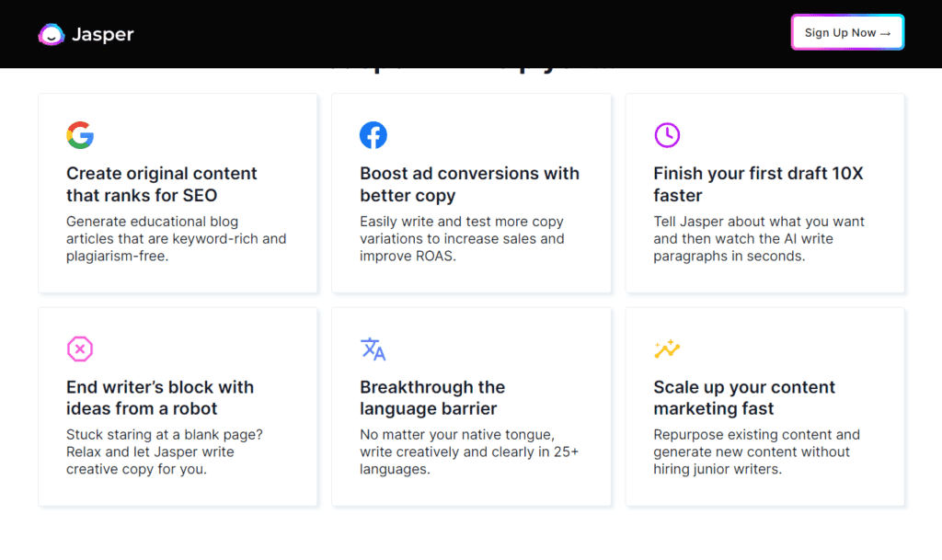Click the purple clock icon
The image size is (942, 560).
(x=667, y=135)
